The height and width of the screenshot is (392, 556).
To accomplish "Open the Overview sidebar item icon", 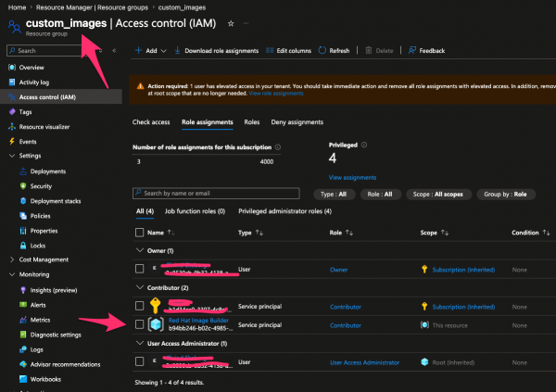I will coord(12,68).
